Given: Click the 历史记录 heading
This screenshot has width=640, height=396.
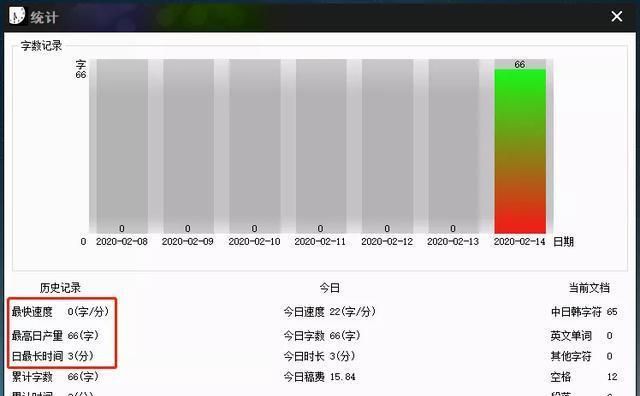Looking at the screenshot, I should point(60,288).
